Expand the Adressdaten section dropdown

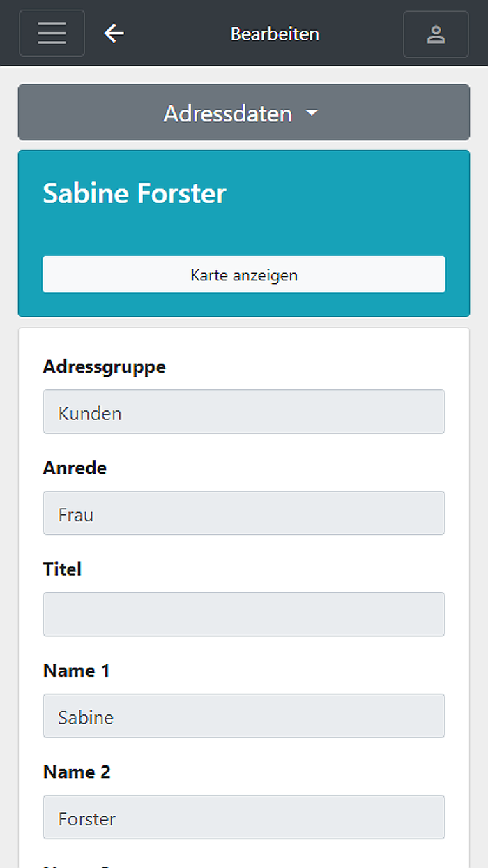[x=312, y=112]
